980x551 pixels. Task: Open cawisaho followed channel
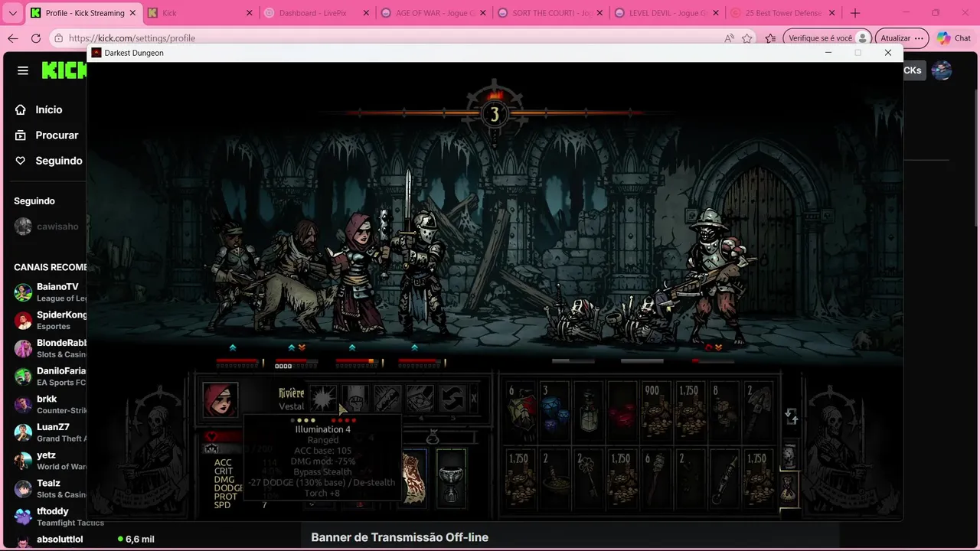click(46, 227)
